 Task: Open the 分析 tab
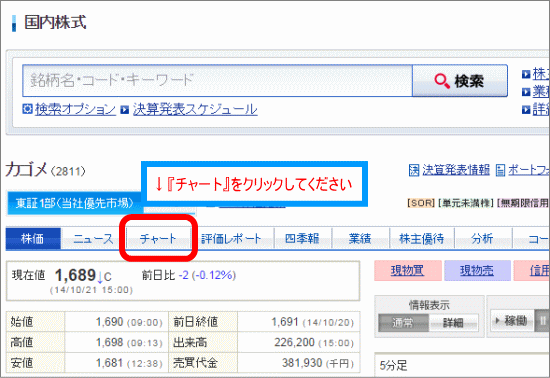click(x=483, y=239)
